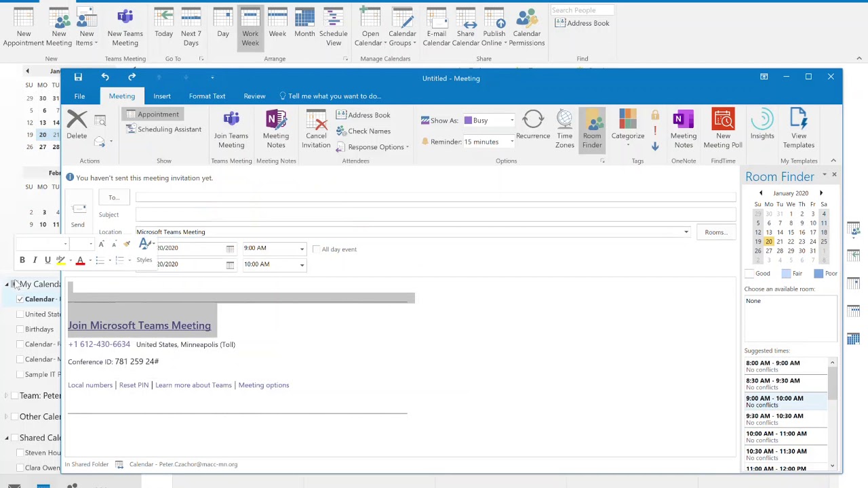Check the All day event box
This screenshot has height=488, width=868.
[317, 249]
